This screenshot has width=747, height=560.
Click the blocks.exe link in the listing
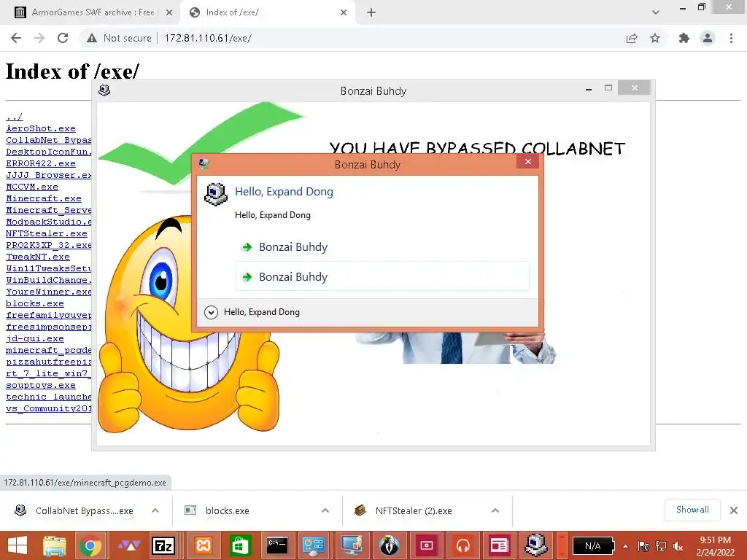tap(35, 303)
